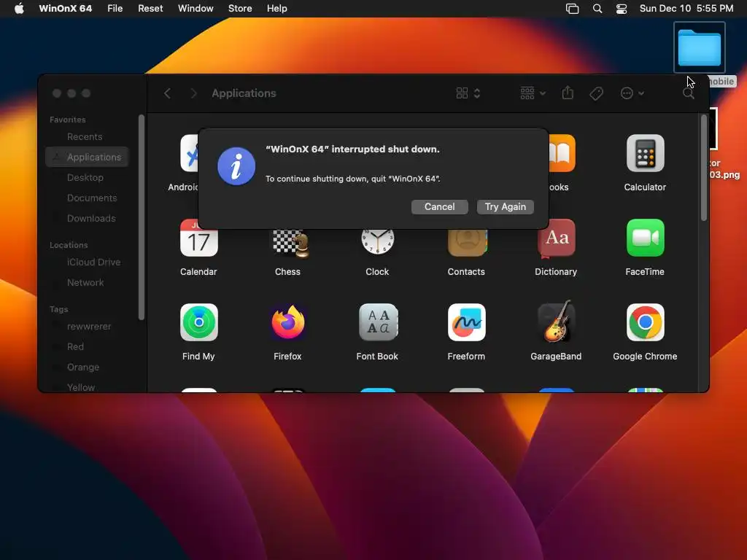Go forward in Finder navigation

(193, 93)
